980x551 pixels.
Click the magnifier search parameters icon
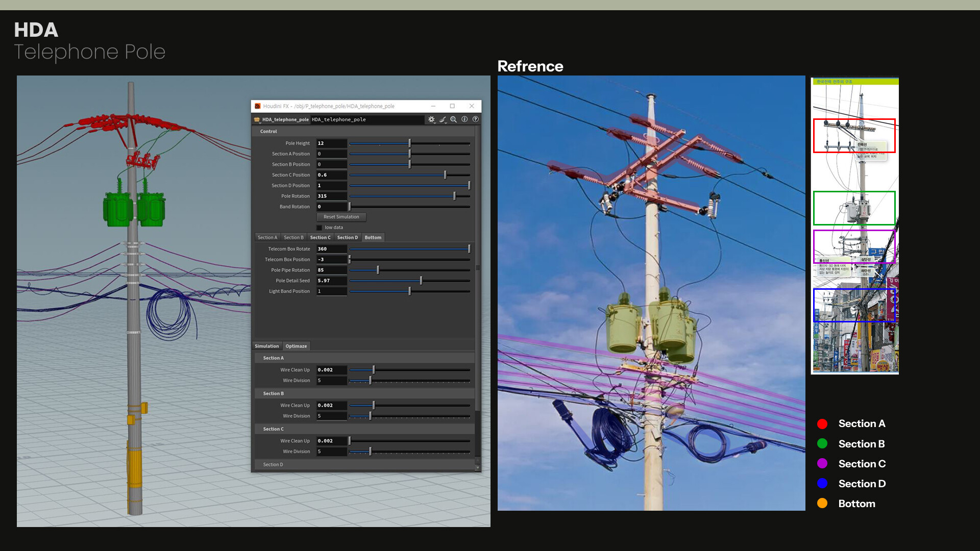point(453,119)
